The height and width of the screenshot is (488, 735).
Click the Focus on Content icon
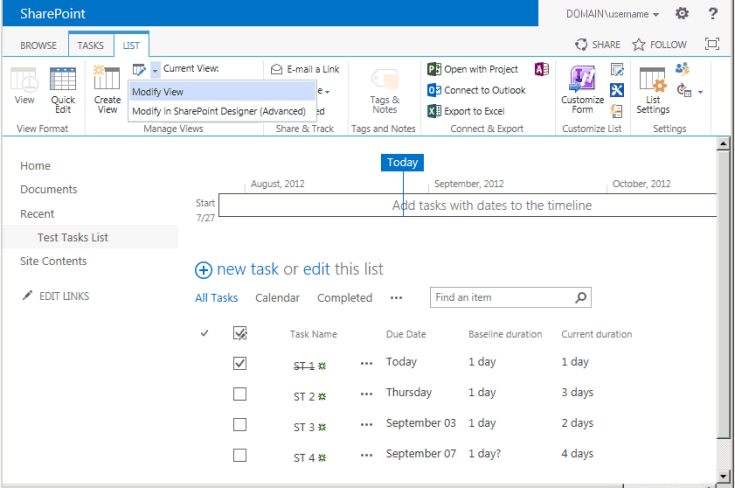(712, 44)
